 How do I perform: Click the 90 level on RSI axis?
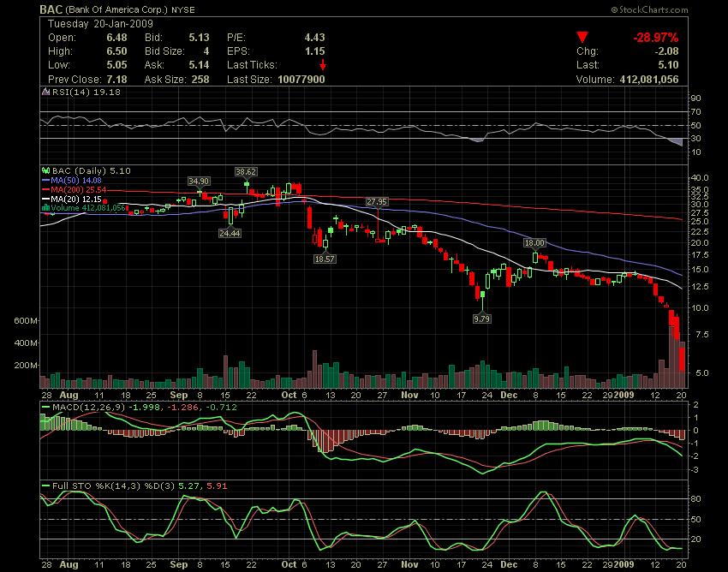(696, 98)
